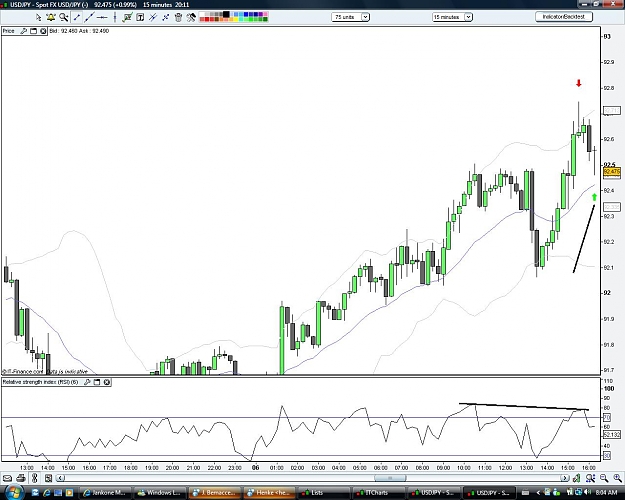Click the zoom in magnifier icon
Viewport: 625px width, 500px height.
(x=617, y=478)
